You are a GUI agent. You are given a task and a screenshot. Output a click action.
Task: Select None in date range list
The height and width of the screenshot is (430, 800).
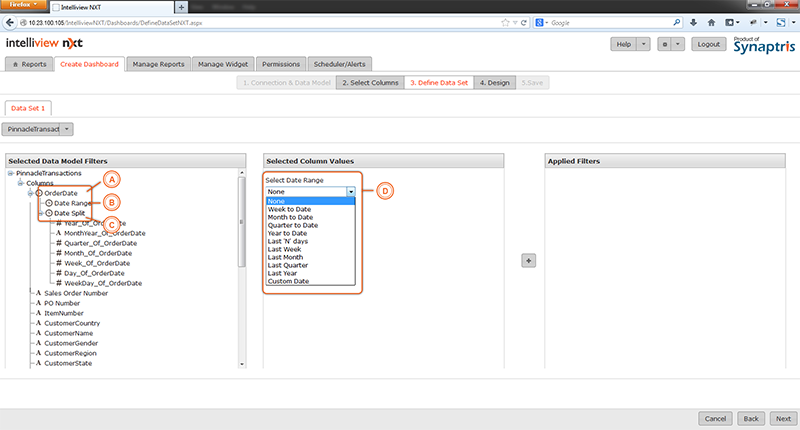click(x=310, y=201)
